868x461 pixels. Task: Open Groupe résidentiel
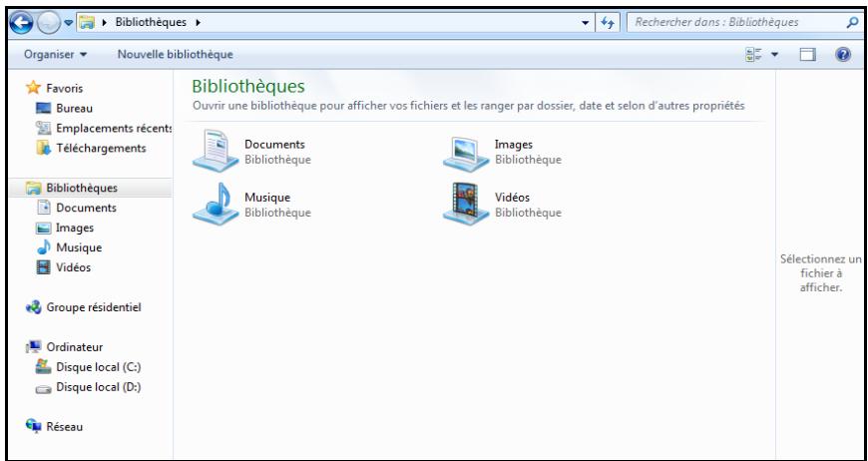tap(94, 307)
